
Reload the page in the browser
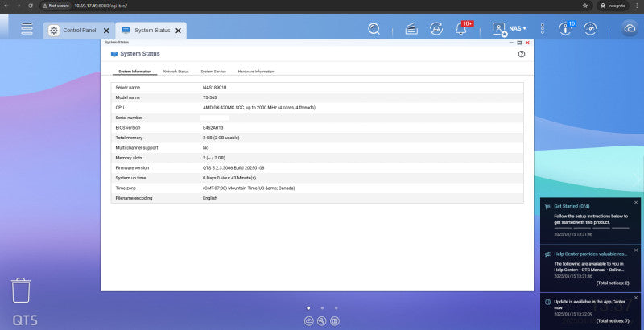coord(31,6)
